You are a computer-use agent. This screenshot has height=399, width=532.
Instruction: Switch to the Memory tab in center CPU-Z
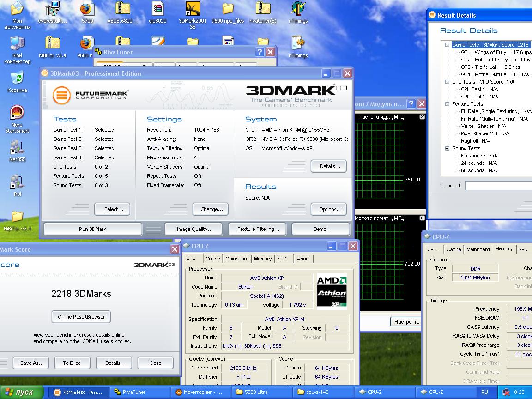coord(263,259)
